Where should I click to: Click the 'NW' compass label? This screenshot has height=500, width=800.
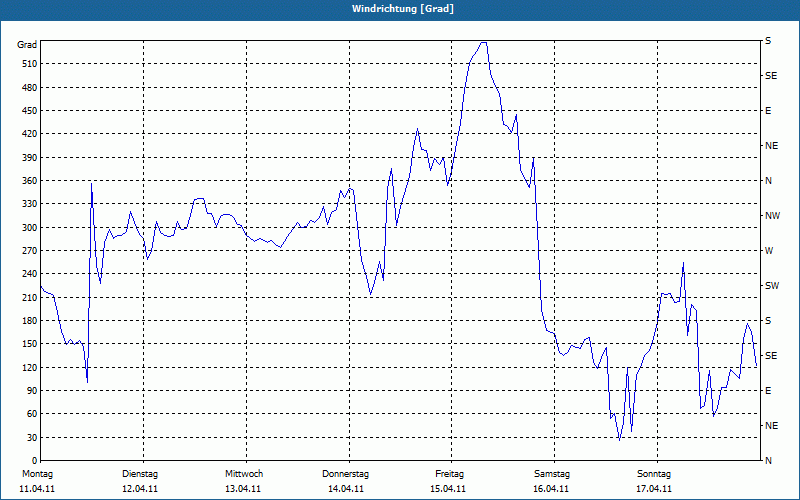point(772,216)
